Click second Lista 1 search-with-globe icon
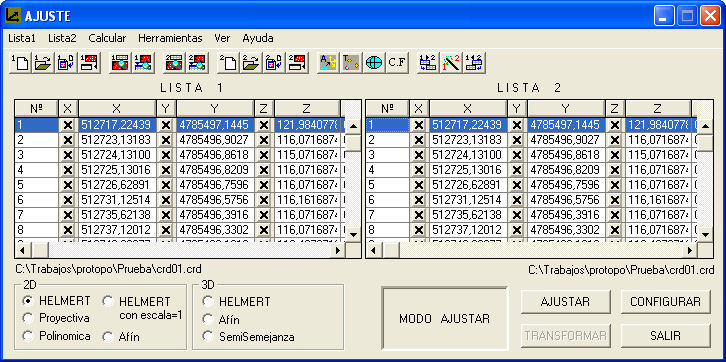The image size is (726, 362). click(x=143, y=63)
